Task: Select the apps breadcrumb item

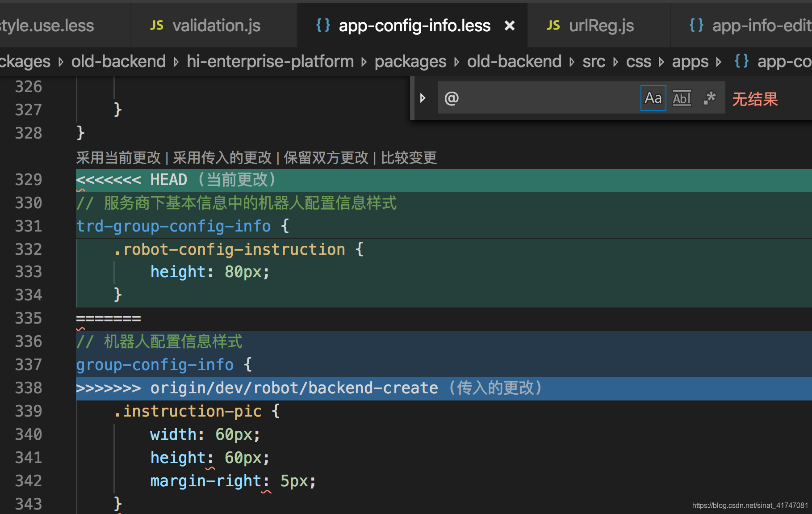Action: (690, 61)
